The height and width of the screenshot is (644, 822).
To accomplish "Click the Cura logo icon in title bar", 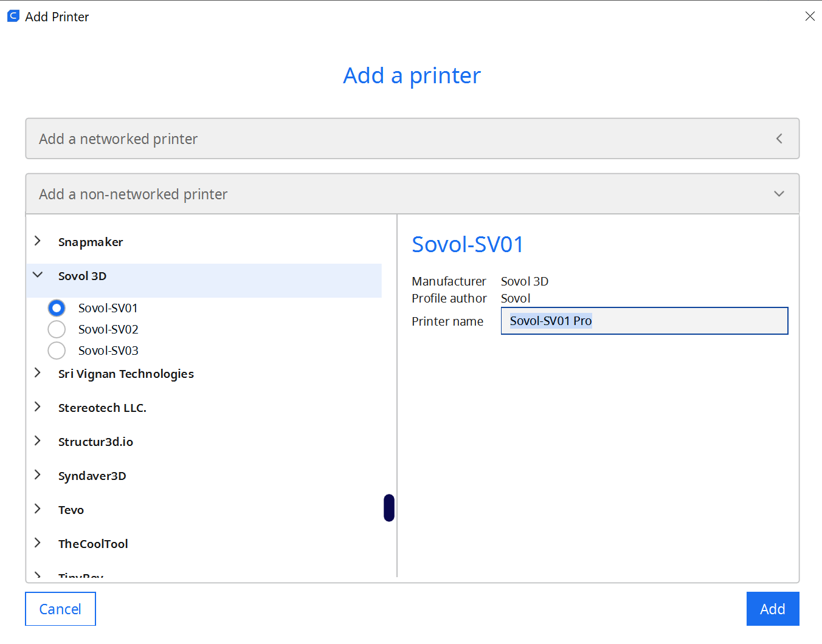I will (13, 16).
